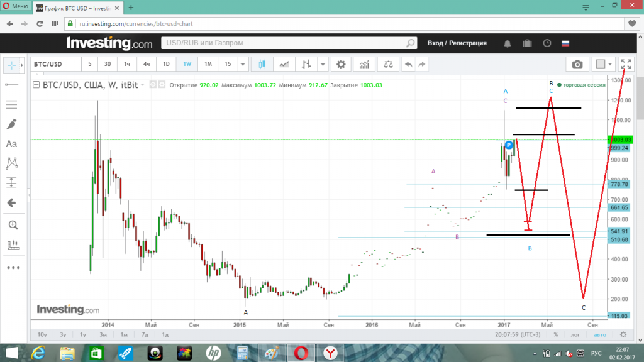Open the chart layout dropdown
The width and height of the screenshot is (644, 362).
[602, 64]
